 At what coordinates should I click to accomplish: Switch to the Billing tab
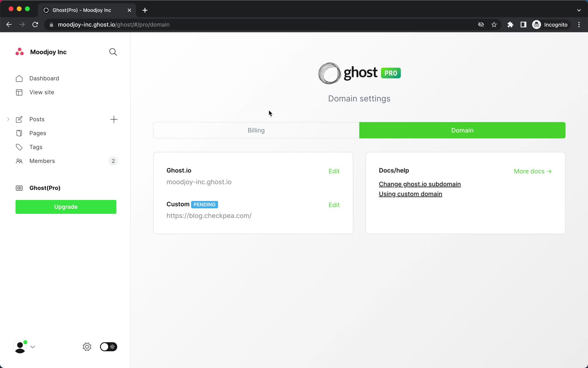click(256, 130)
